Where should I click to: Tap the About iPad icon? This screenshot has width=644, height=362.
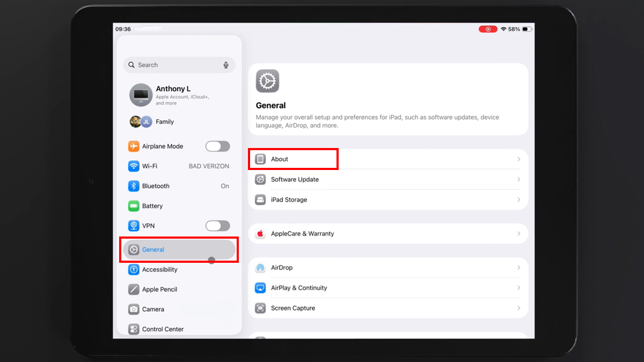[260, 159]
